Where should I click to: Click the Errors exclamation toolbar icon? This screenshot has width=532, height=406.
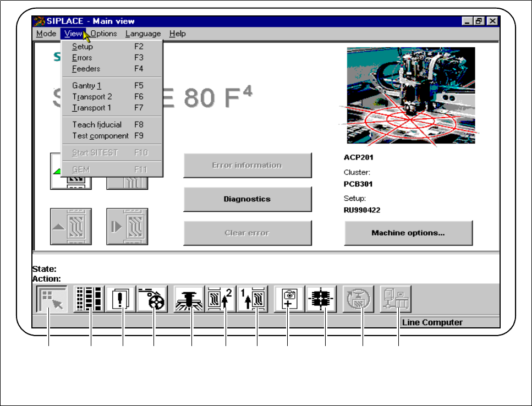click(x=122, y=300)
